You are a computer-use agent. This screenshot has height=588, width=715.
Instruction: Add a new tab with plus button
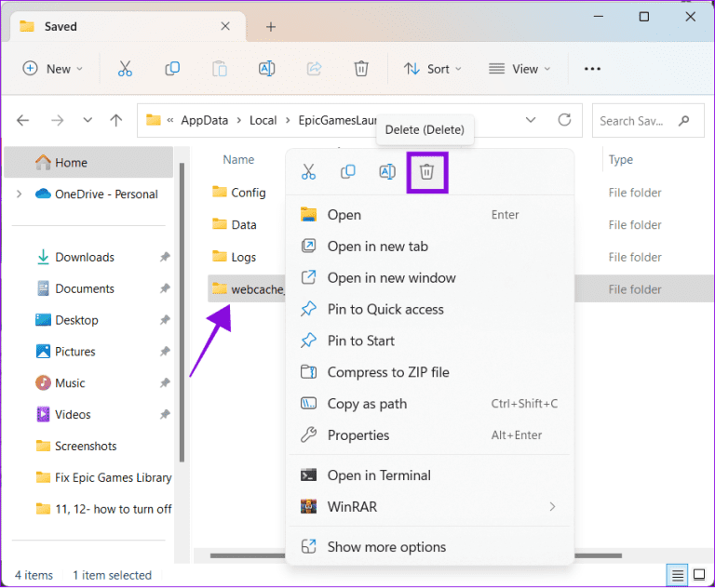click(x=271, y=27)
